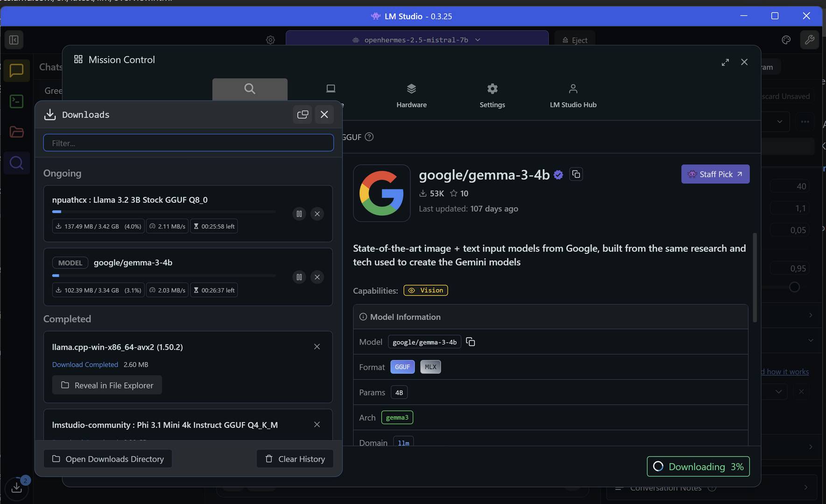Click the MODEL label on gemma download
Screen dimensions: 826x504
(70, 263)
